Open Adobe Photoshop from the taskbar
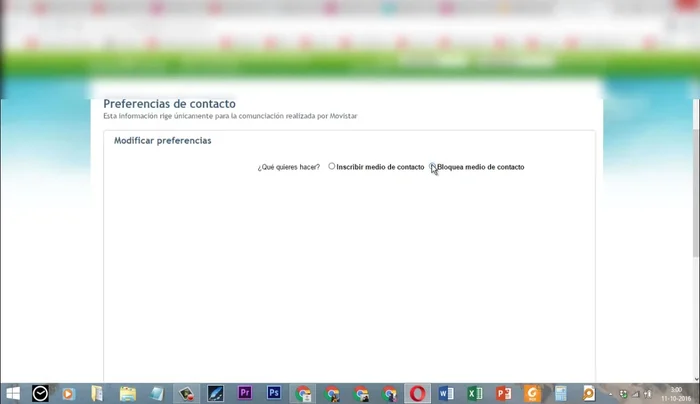Viewport: 700px width, 404px height. (274, 393)
